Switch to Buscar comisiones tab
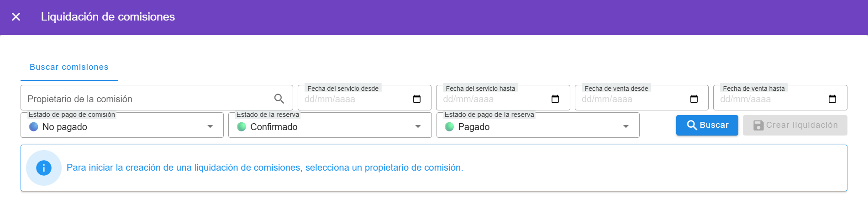The image size is (868, 214). pyautogui.click(x=69, y=67)
